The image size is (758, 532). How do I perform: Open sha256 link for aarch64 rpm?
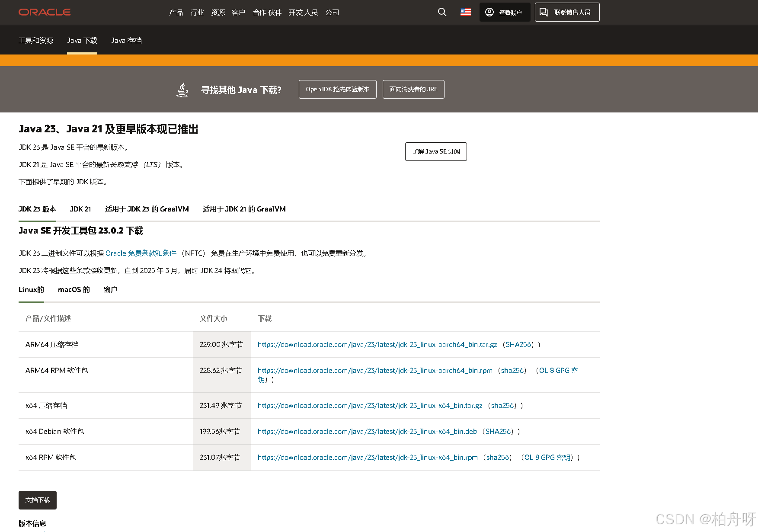click(x=512, y=370)
